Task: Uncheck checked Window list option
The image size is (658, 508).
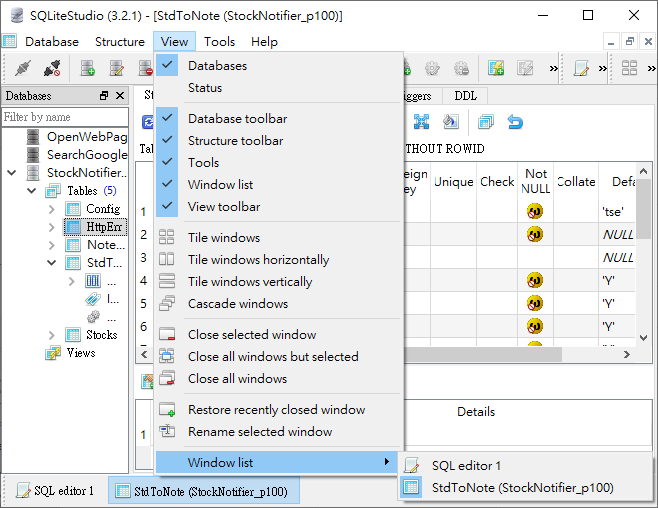Action: click(277, 185)
